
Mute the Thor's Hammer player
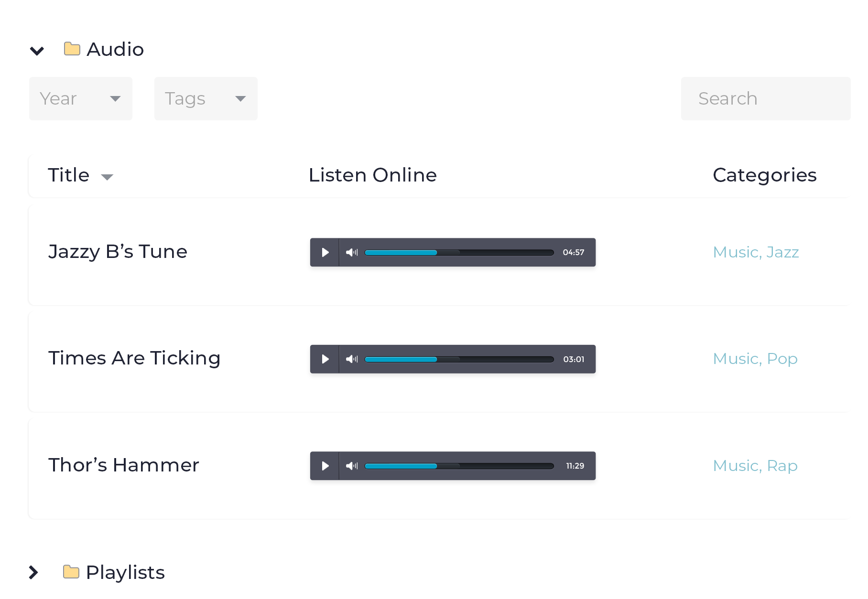pyautogui.click(x=352, y=466)
